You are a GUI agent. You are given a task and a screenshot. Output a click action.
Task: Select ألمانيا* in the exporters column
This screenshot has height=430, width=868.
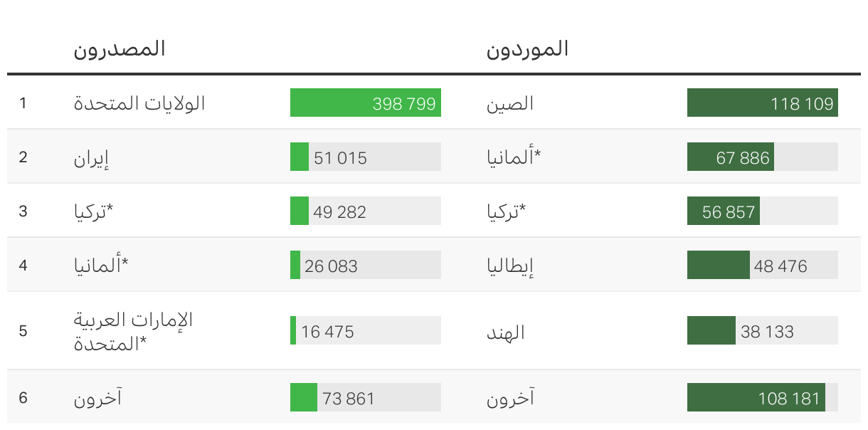click(101, 266)
